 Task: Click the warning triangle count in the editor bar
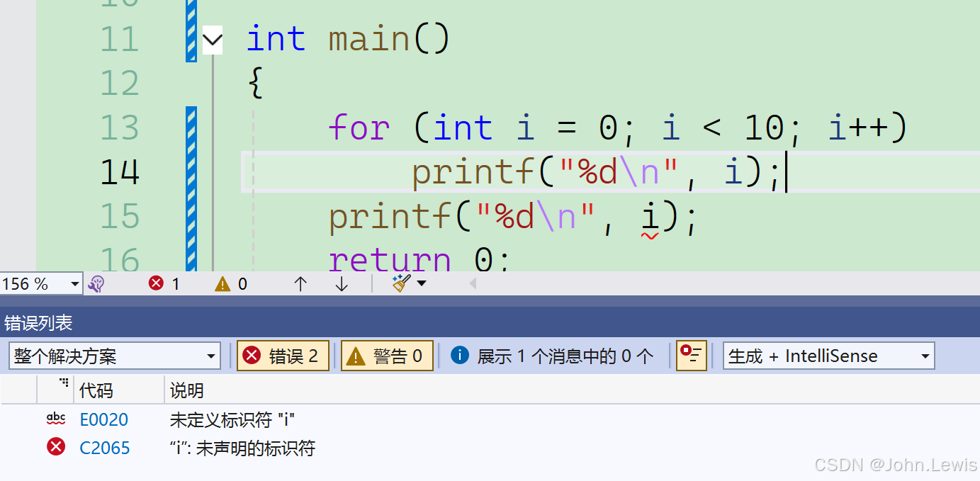pyautogui.click(x=223, y=284)
